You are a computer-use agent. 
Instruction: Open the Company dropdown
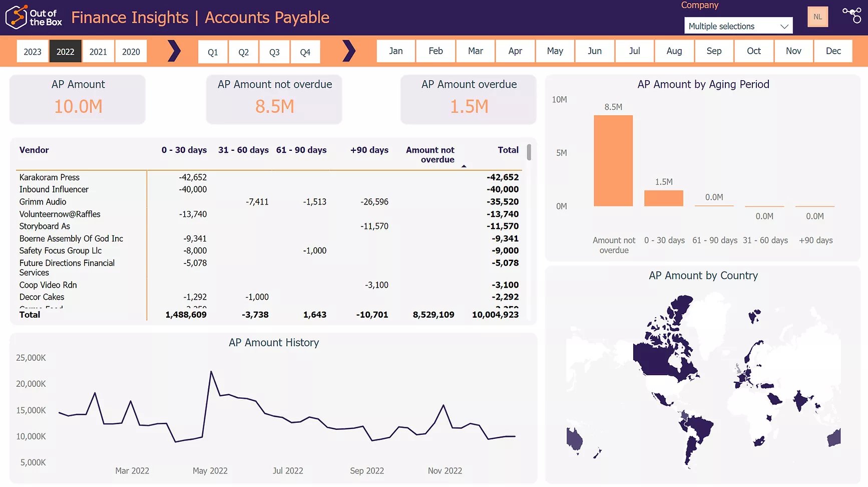click(x=737, y=26)
